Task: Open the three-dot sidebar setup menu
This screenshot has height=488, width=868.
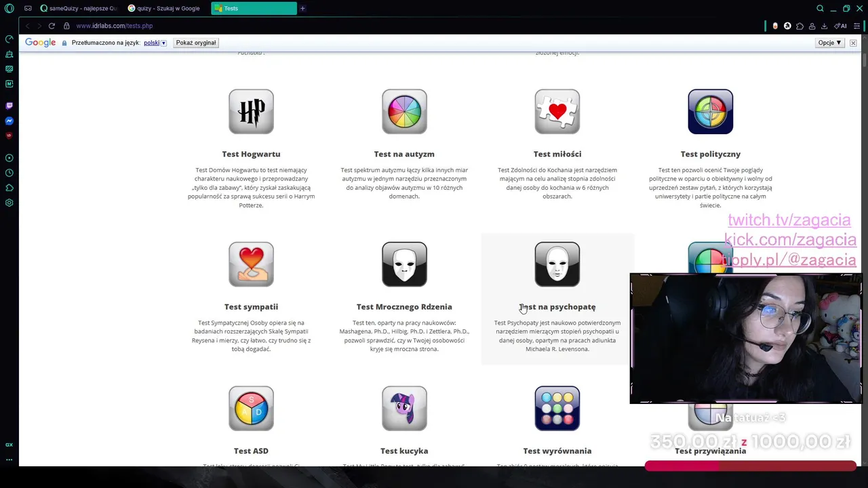Action: [x=9, y=460]
